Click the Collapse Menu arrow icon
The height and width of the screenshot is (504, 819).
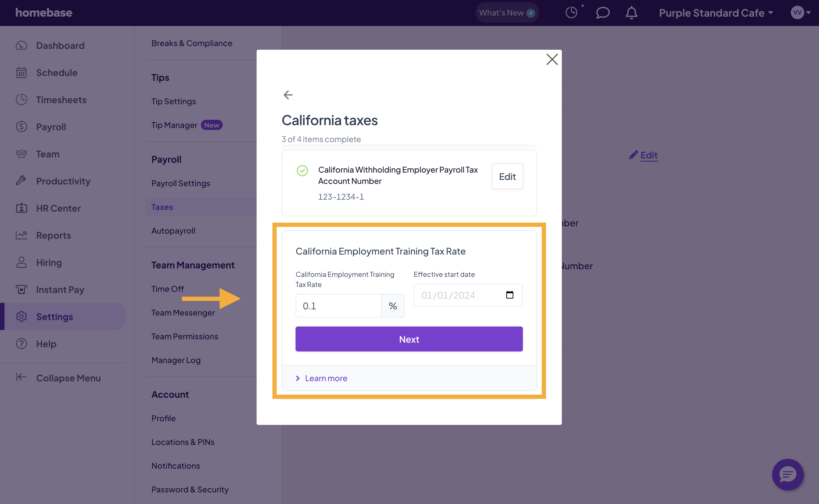tap(21, 377)
